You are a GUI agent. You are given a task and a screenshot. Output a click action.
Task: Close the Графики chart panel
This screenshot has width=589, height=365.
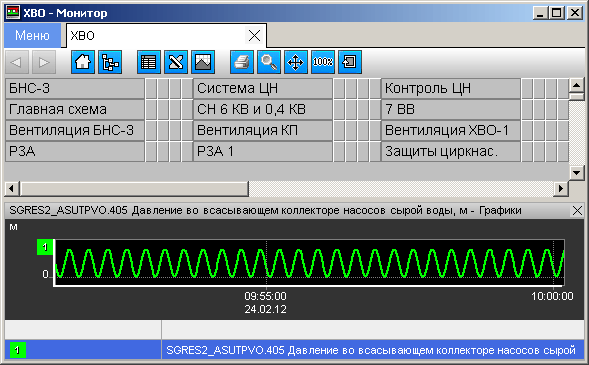[577, 211]
